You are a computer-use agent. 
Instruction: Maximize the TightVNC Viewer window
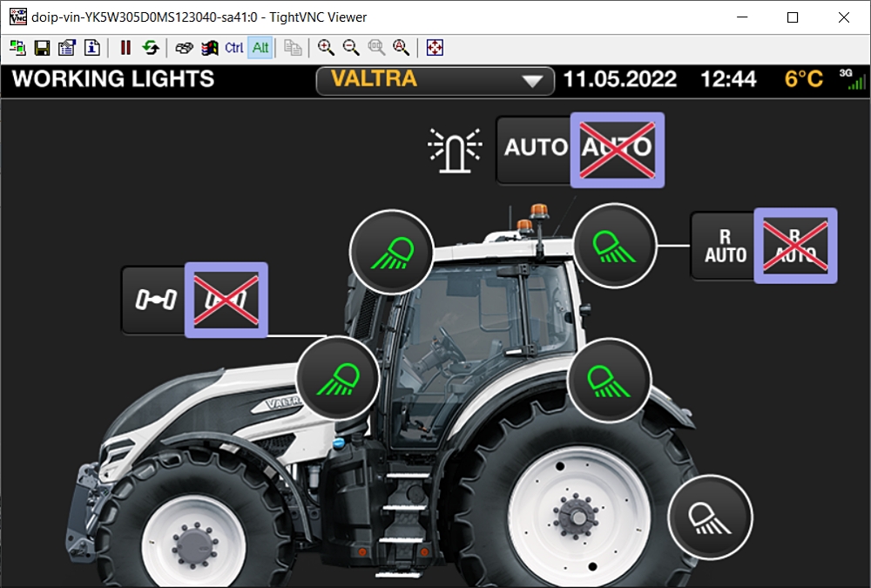pyautogui.click(x=793, y=17)
